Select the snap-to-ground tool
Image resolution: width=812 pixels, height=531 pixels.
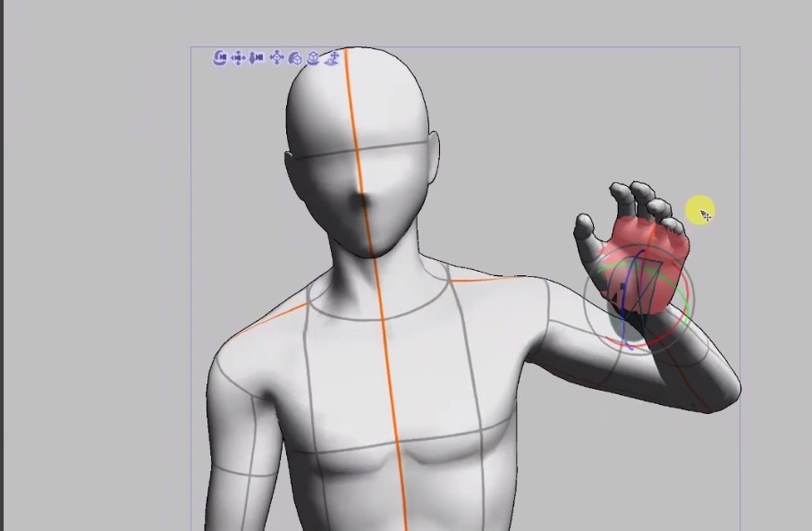[331, 57]
